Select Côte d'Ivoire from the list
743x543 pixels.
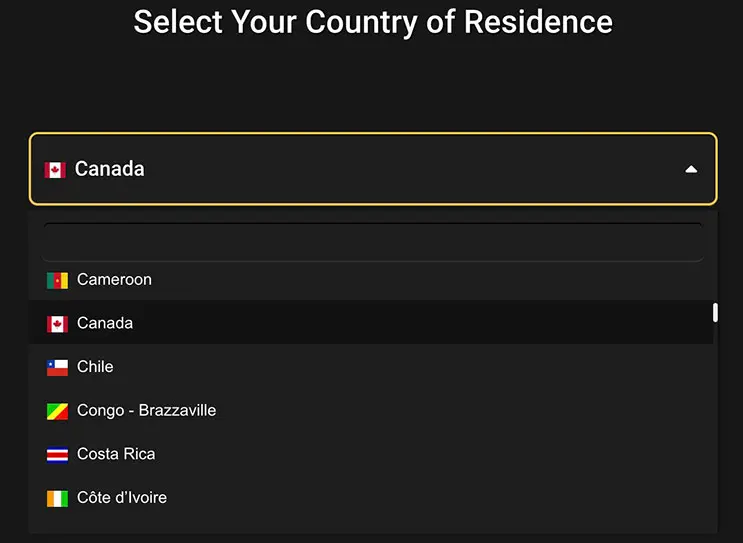pos(122,498)
